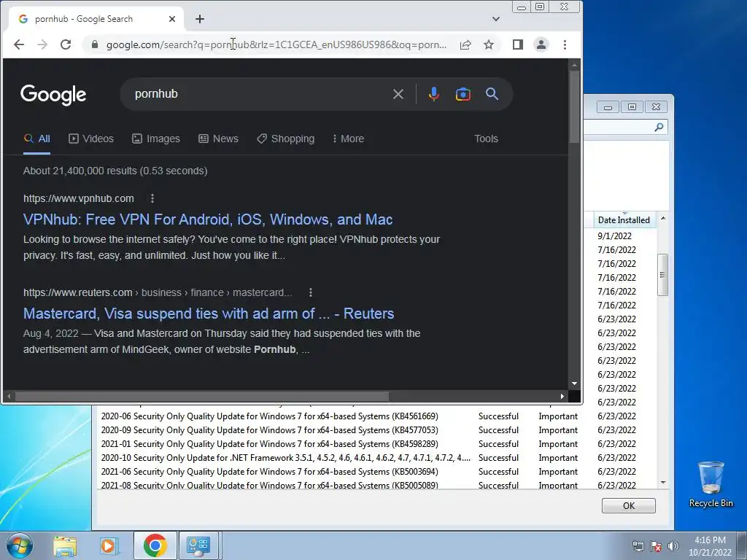Screen dimensions: 747x560
Task: Switch to the Images tab
Action: pyautogui.click(x=156, y=139)
